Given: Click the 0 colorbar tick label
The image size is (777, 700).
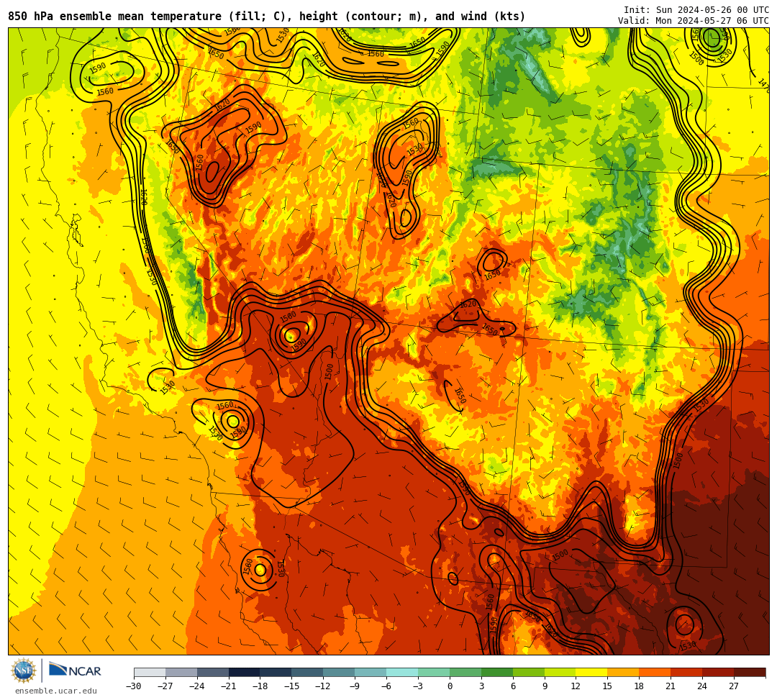Looking at the screenshot, I should (x=450, y=686).
